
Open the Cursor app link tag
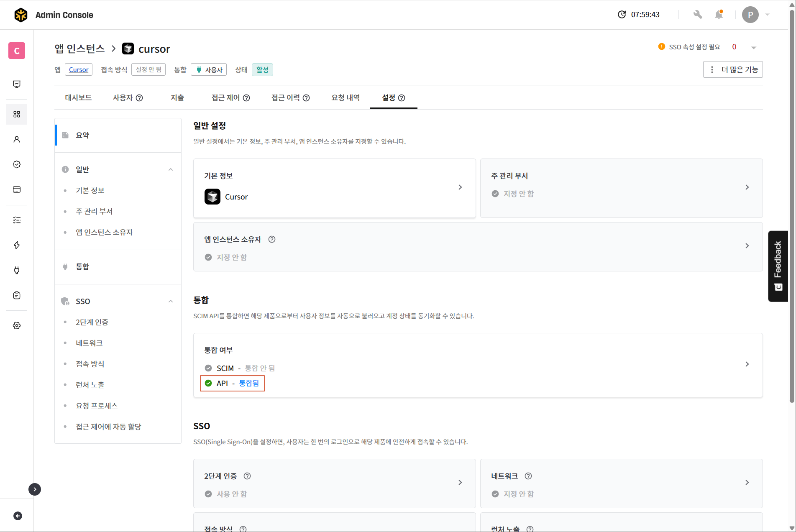[79, 69]
